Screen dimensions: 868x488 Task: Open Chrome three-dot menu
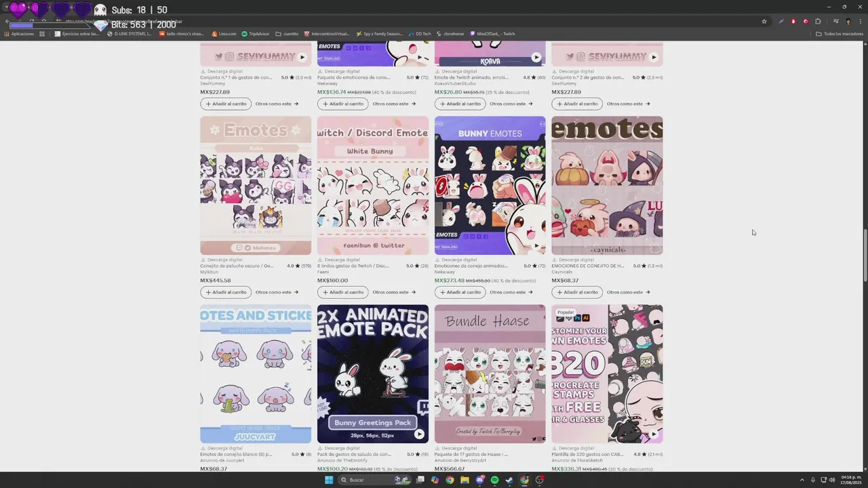coord(860,21)
